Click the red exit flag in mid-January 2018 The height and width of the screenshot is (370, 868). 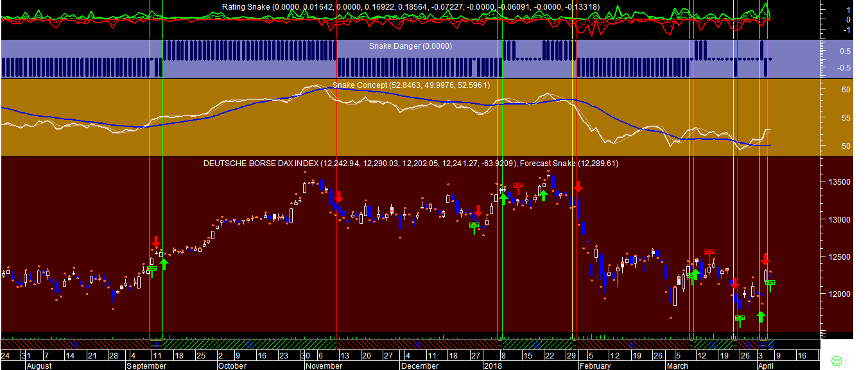point(517,187)
